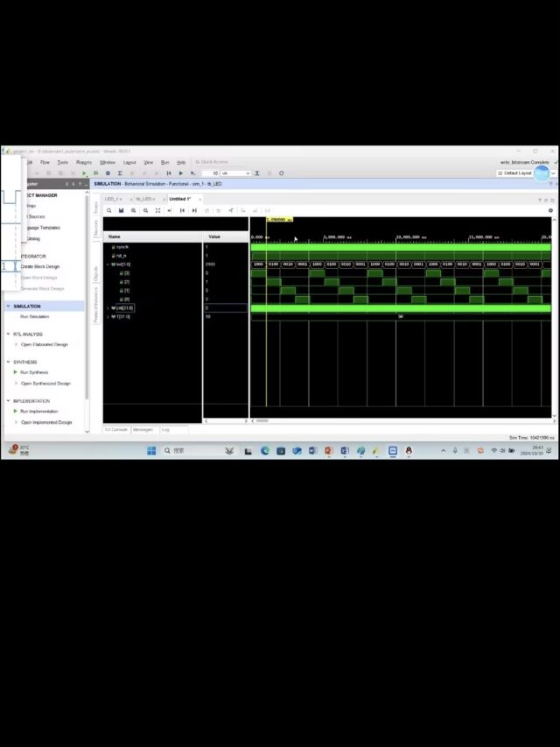Screen dimensions: 560x747
Task: Switch to the Tcl Console tab
Action: (x=116, y=429)
